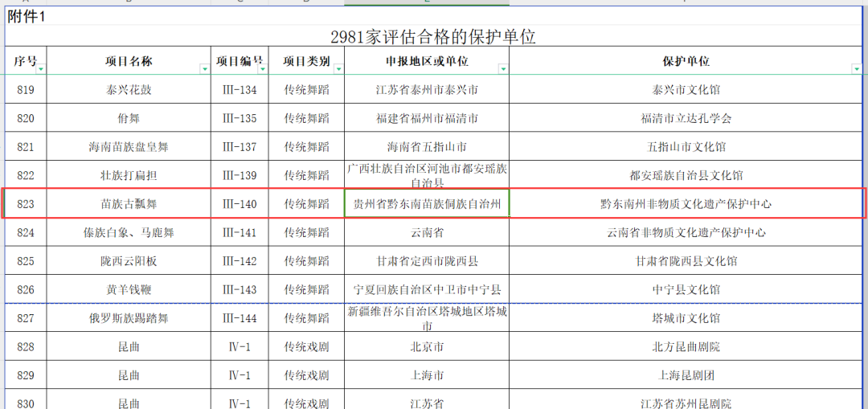Click the 附件1 cell
This screenshot has width=868, height=409.
(x=27, y=17)
